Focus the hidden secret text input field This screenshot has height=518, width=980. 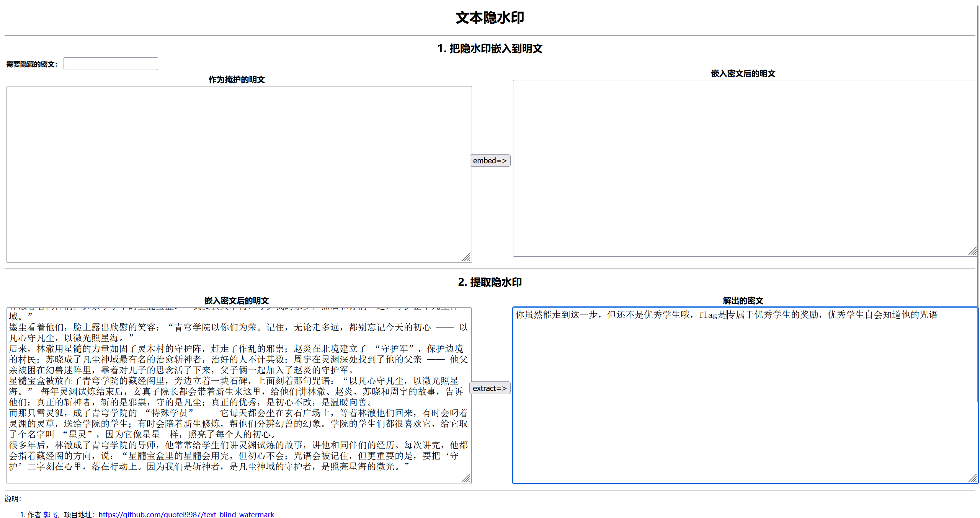[x=111, y=64]
